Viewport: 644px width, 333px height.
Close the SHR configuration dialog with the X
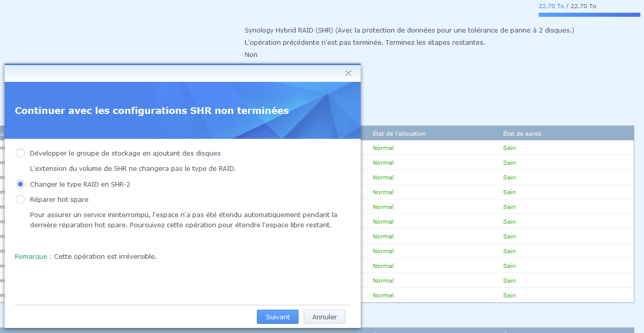348,73
